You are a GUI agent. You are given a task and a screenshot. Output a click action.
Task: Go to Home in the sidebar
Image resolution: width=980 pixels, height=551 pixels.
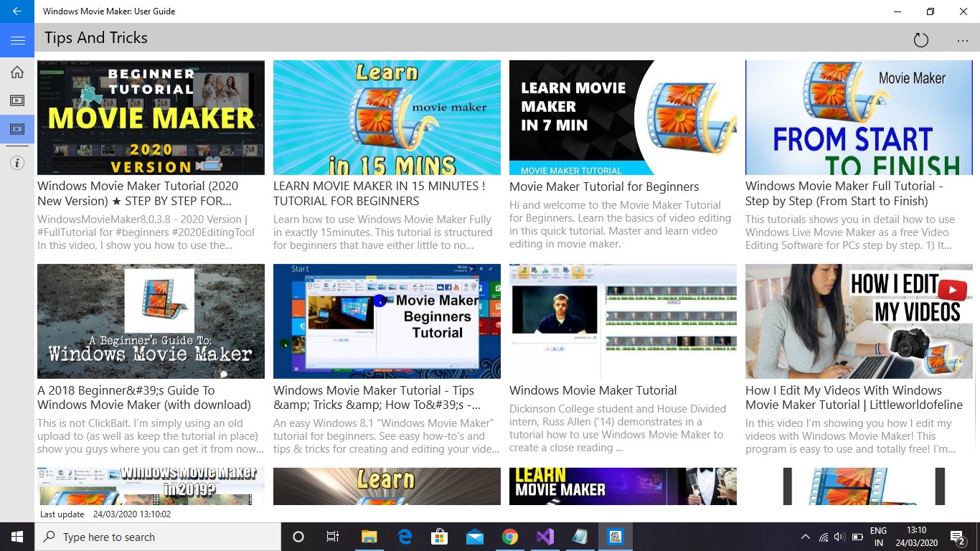pyautogui.click(x=17, y=72)
